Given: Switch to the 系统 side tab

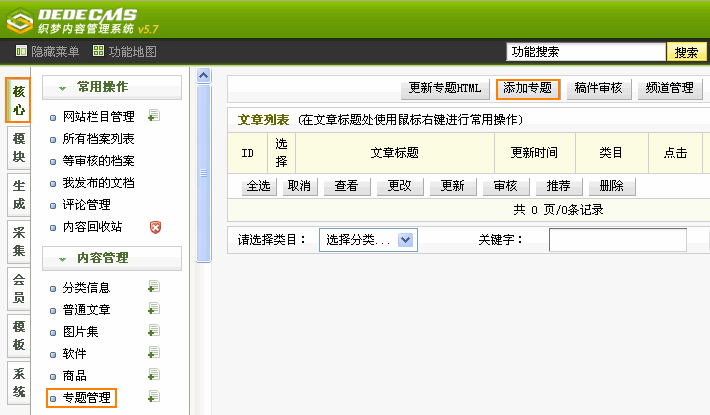Looking at the screenshot, I should coord(18,381).
